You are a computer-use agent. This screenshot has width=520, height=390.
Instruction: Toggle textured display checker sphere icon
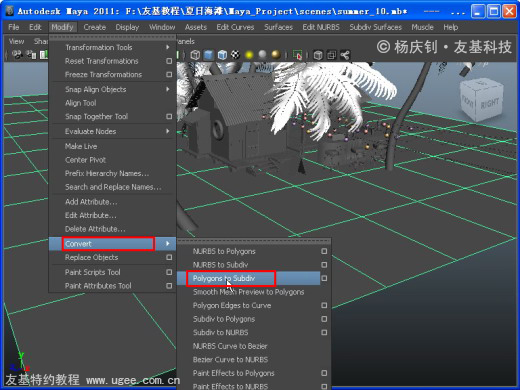click(236, 55)
